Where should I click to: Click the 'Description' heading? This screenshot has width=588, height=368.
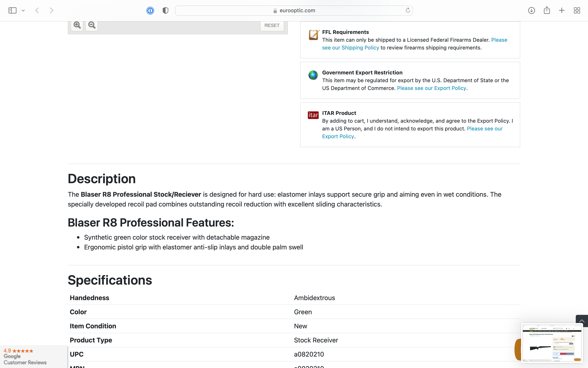[101, 179]
